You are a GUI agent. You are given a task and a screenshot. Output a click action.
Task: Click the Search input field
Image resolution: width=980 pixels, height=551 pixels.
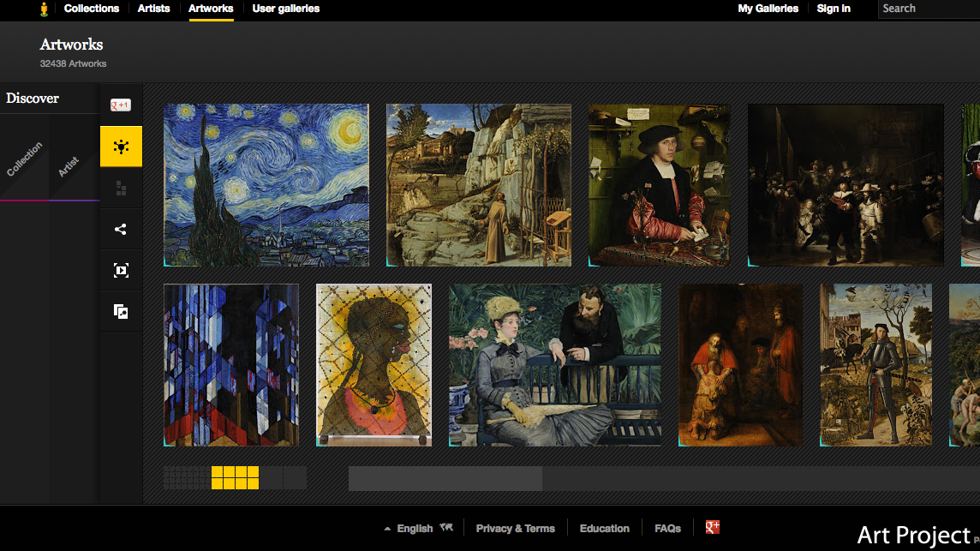pyautogui.click(x=929, y=9)
